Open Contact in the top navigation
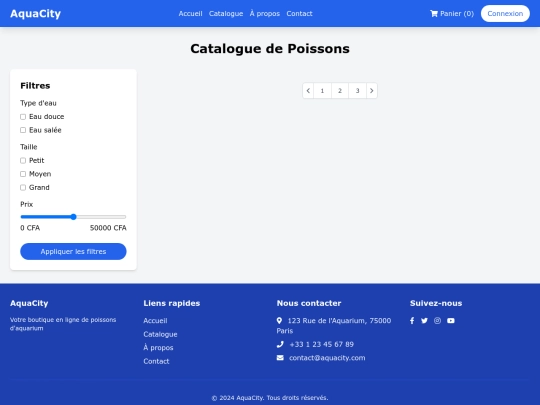Screen dimensions: 540x405 tap(299, 13)
